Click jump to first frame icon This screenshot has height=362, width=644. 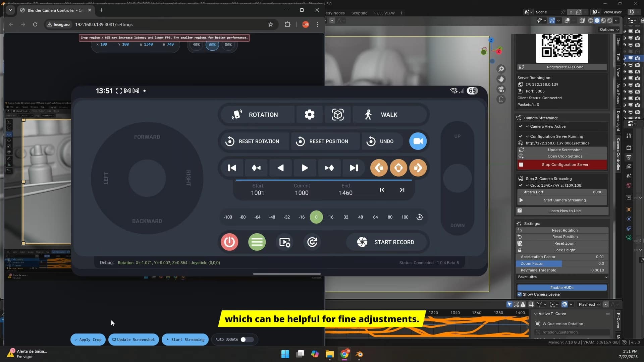(x=232, y=168)
